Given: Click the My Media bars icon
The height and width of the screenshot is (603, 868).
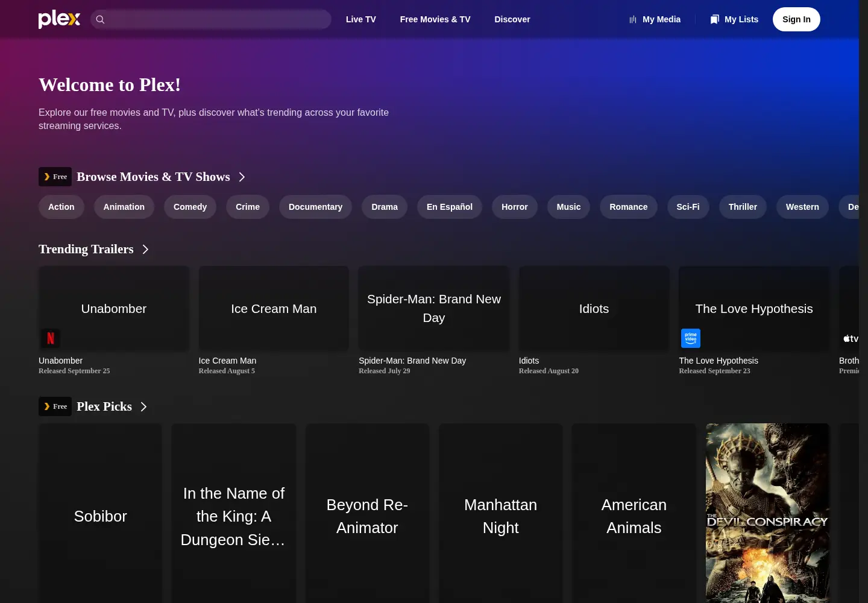Looking at the screenshot, I should pos(633,19).
